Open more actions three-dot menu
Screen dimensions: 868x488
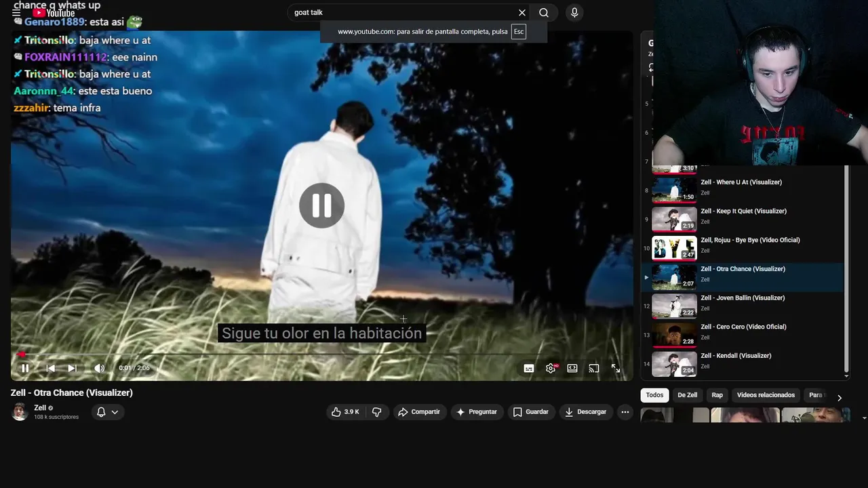point(625,412)
